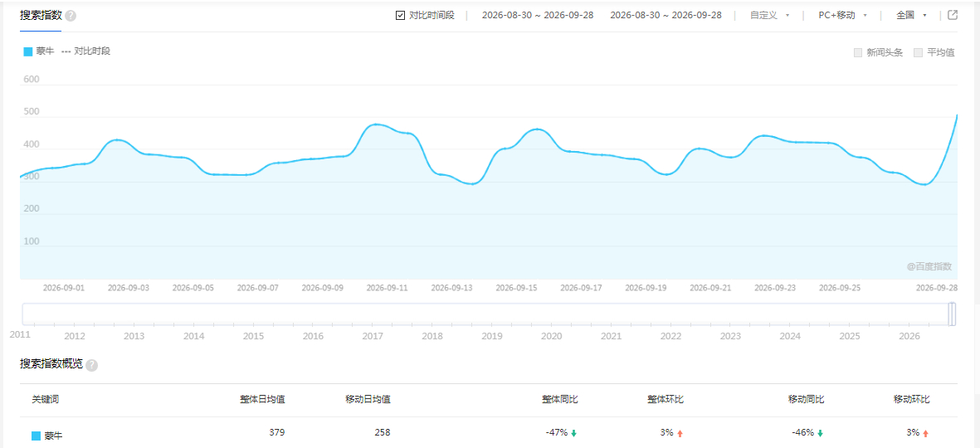Click the 2026-09-11 axis date label
Screen dimensions: 980x448
[x=387, y=288]
